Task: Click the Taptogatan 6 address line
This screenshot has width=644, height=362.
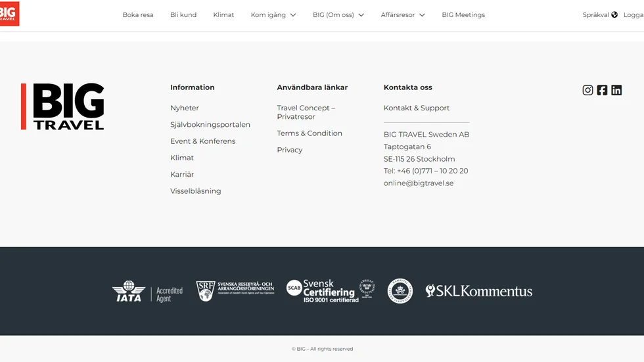Action: 407,147
